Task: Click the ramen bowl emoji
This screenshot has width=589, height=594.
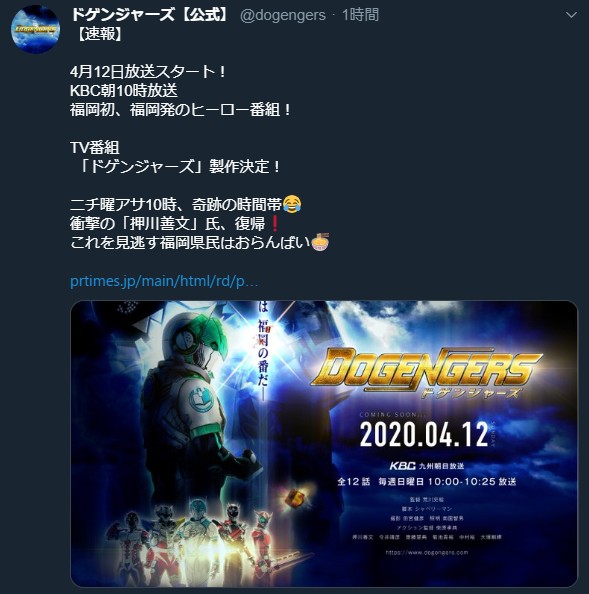Action: click(x=320, y=242)
